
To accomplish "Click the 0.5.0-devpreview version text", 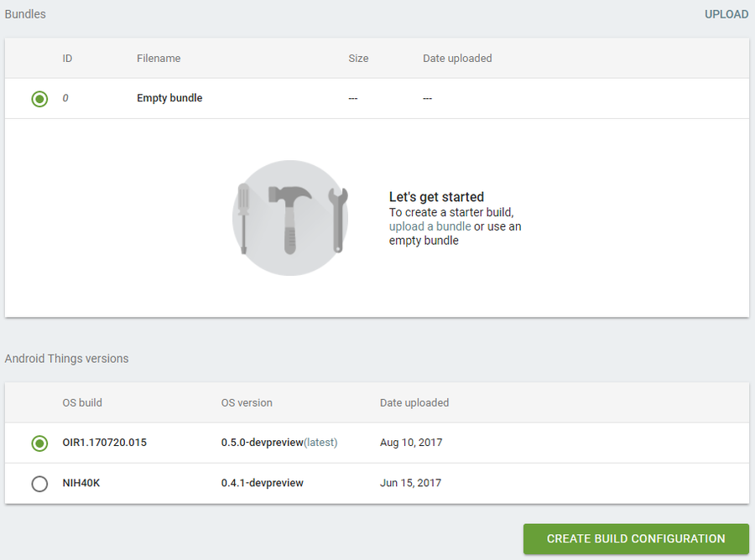I will [263, 443].
